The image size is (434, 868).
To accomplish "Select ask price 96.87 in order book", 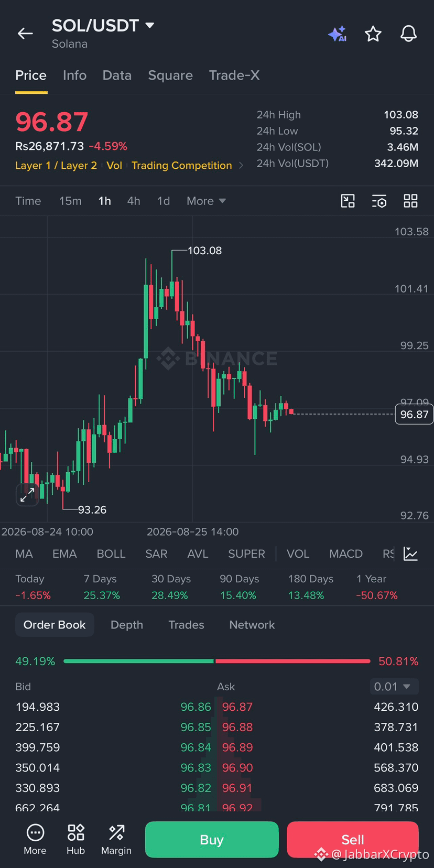I will pos(237,707).
